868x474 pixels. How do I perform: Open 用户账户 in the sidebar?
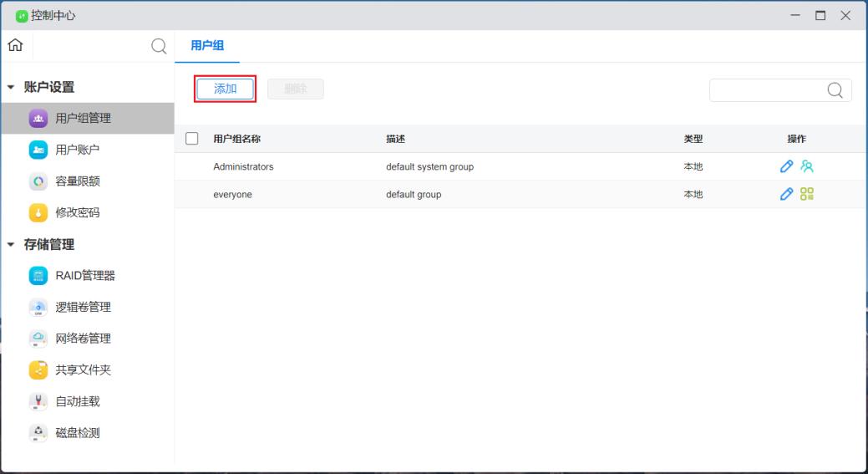77,150
